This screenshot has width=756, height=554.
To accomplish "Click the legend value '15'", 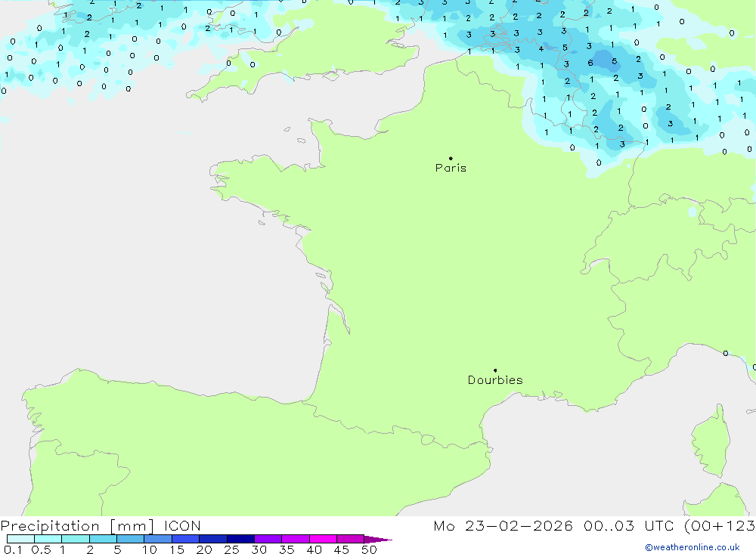I will (176, 549).
